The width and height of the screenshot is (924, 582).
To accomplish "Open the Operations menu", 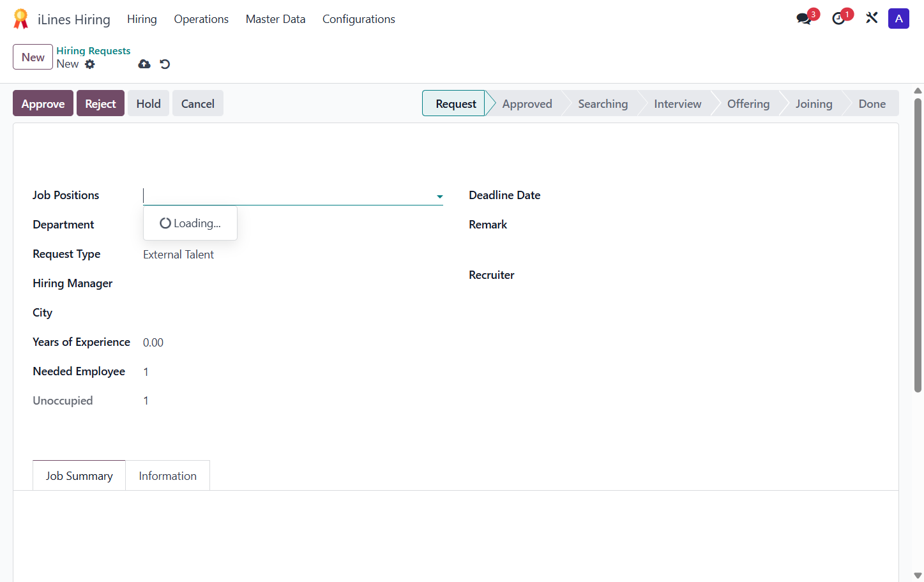I will (201, 19).
